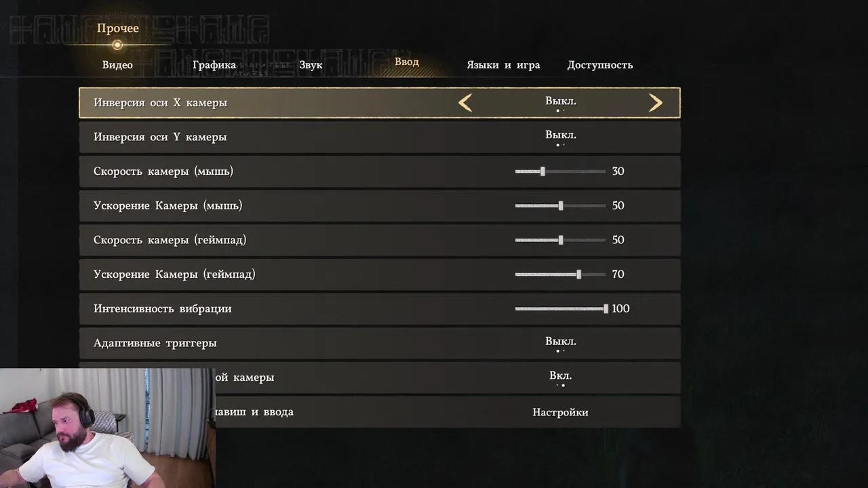
Task: Select the Языки и игра tab
Action: (x=503, y=65)
